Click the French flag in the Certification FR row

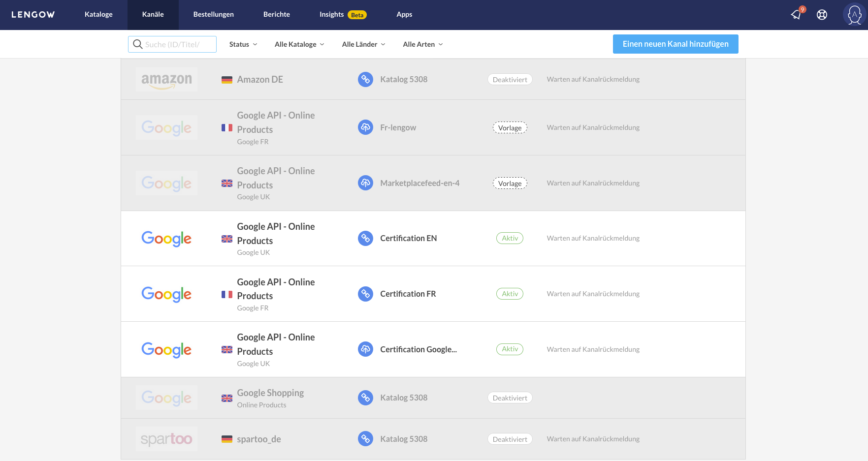click(x=227, y=295)
